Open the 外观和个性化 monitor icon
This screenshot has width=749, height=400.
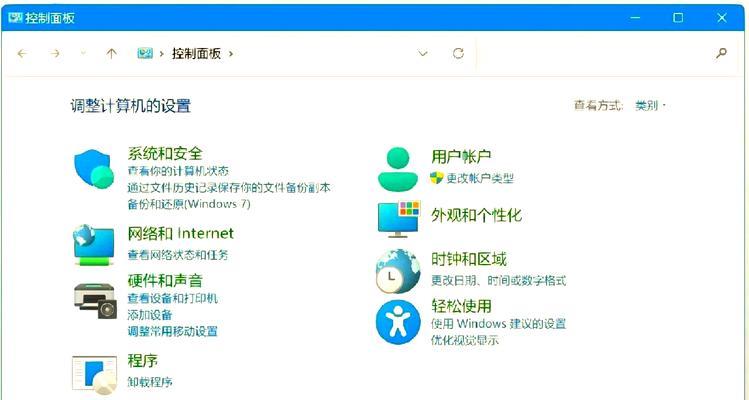point(399,219)
